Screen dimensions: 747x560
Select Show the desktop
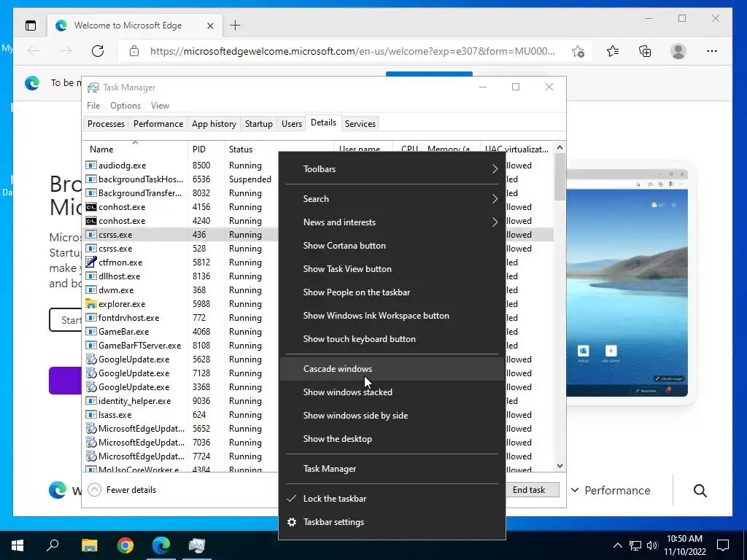coord(392,439)
